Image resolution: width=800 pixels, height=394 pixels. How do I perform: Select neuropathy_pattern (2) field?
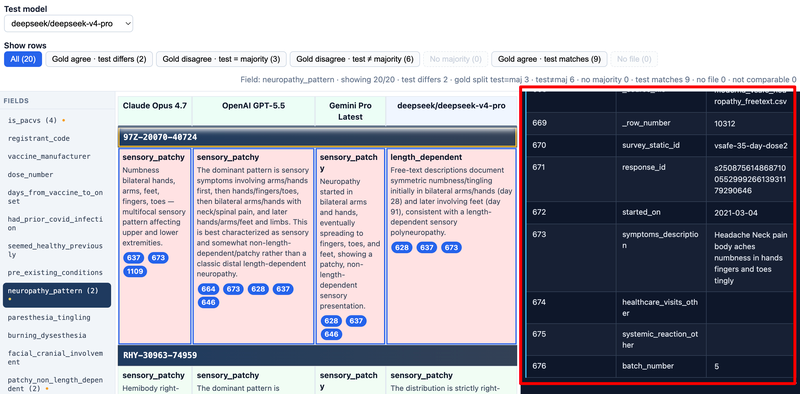point(57,295)
